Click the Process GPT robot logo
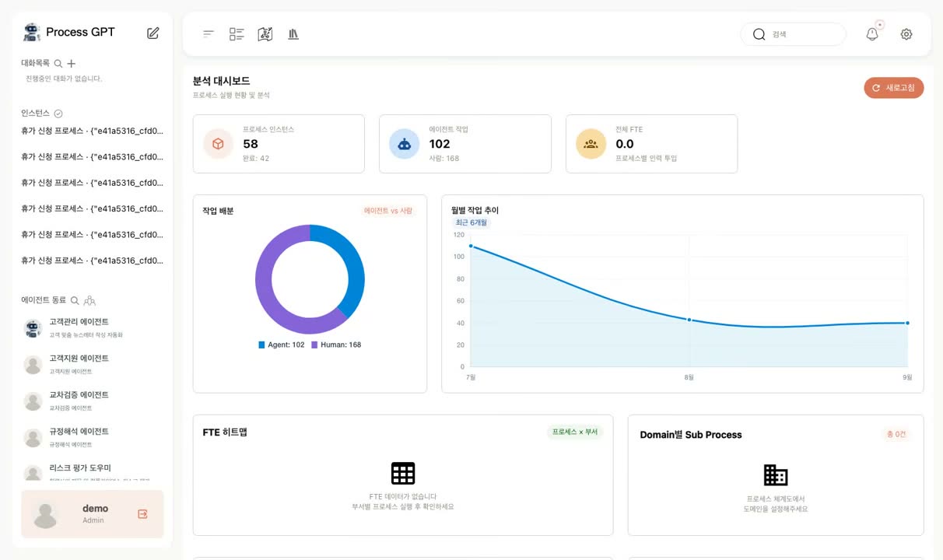This screenshot has height=560, width=943. point(31,32)
